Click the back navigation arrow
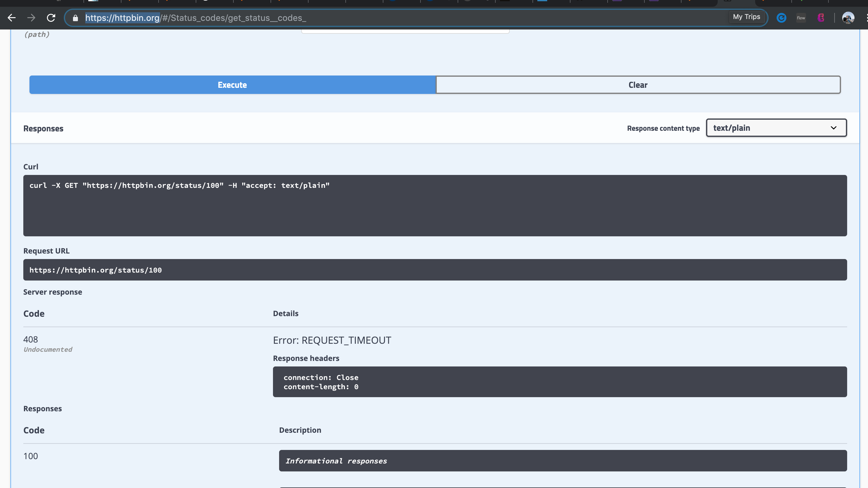Screen dimensions: 868x488 (x=12, y=18)
